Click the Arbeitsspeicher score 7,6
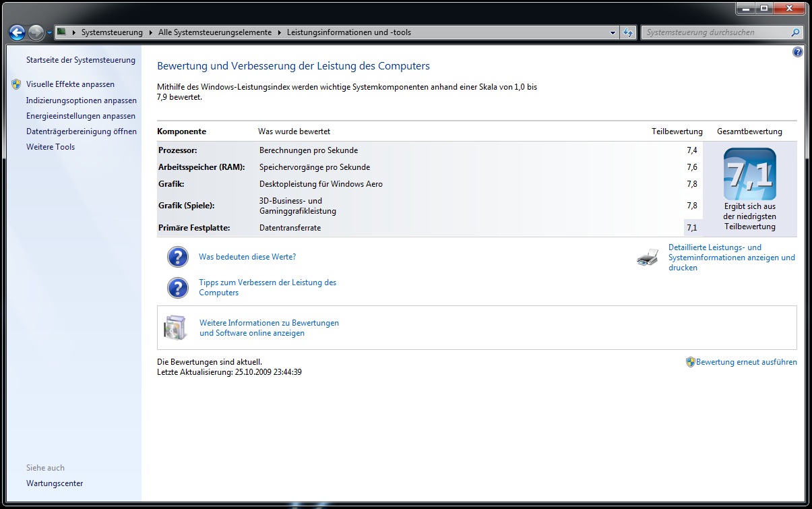Screen dimensions: 812x509 (x=692, y=167)
